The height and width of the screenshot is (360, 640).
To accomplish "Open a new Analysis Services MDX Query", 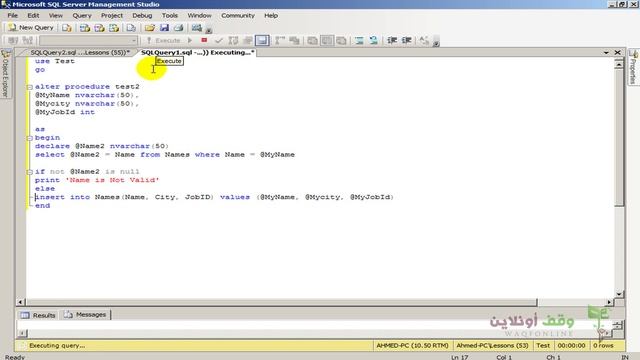I will tap(84, 28).
